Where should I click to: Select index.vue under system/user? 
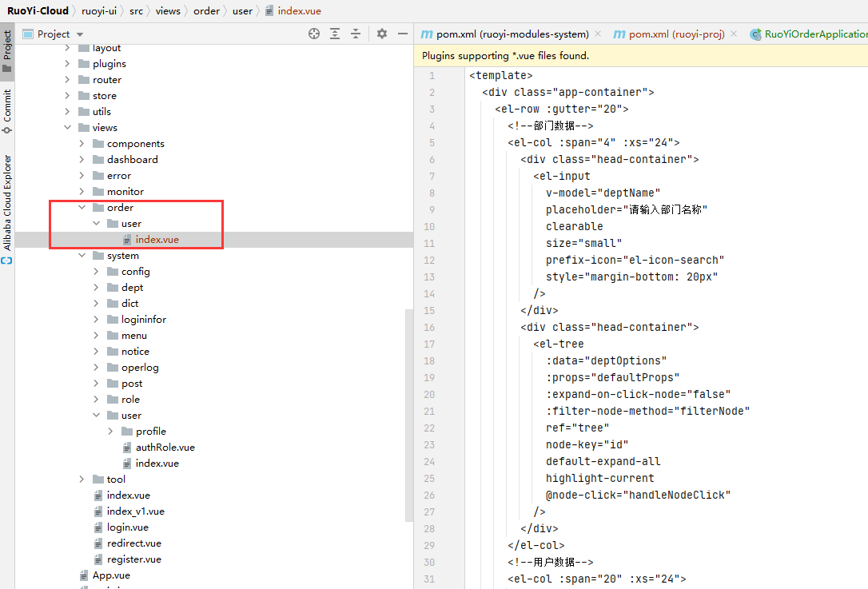157,464
